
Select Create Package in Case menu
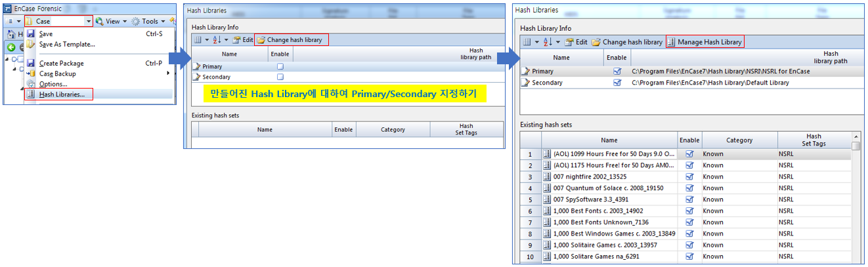[x=98, y=64]
